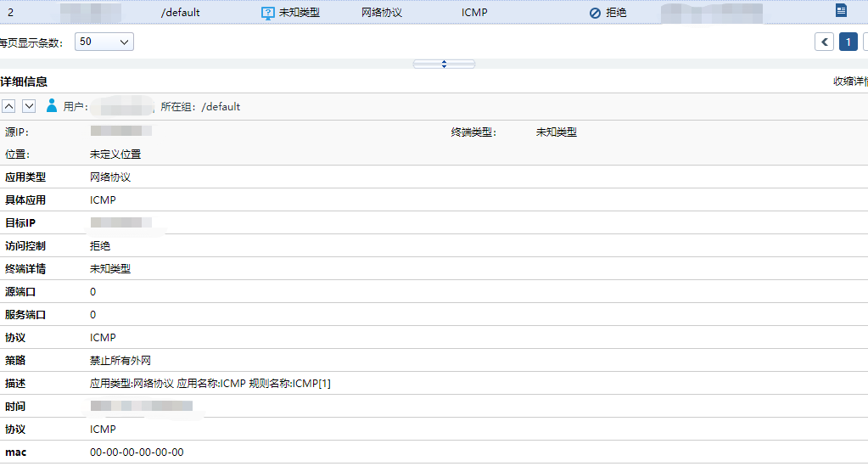Viewport: 868px width, 472px height.
Task: Open the page size dropdown showing 50
Action: (x=104, y=42)
